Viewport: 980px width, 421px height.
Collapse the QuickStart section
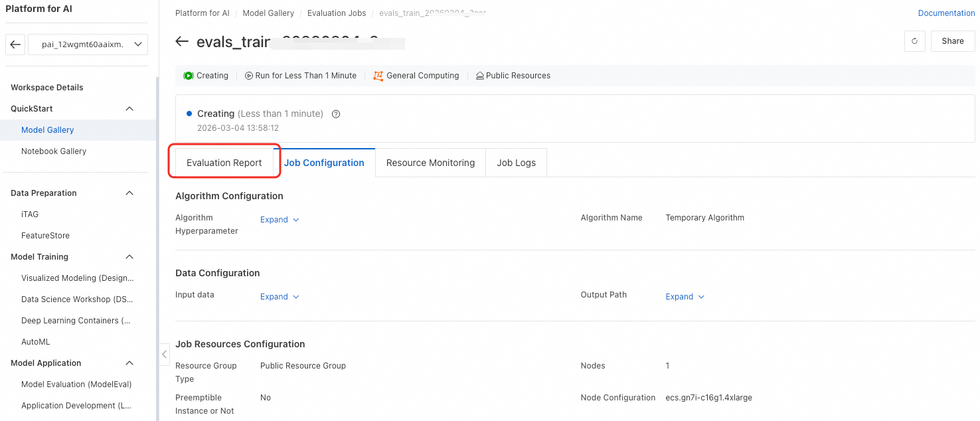pos(129,109)
